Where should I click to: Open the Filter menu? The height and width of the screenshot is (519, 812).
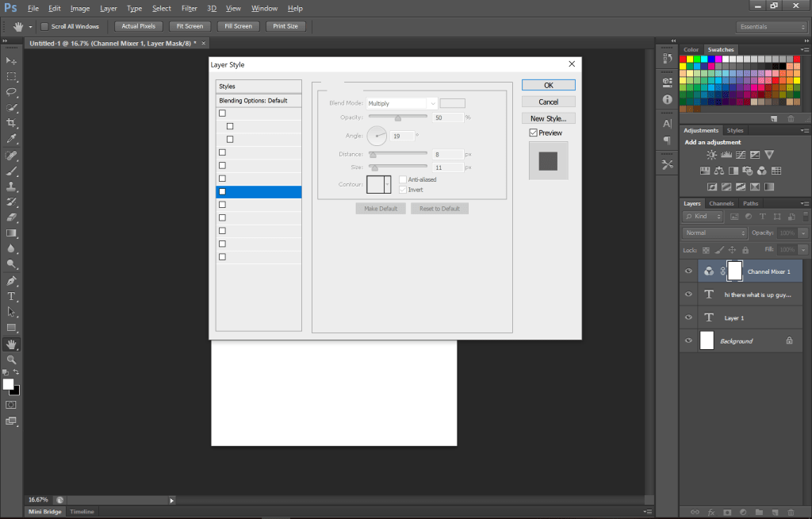click(189, 8)
